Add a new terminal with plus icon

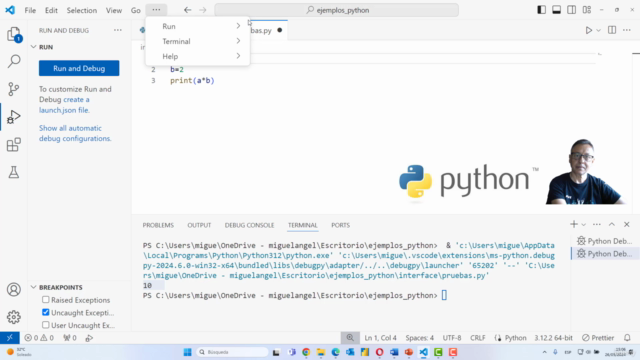[574, 224]
